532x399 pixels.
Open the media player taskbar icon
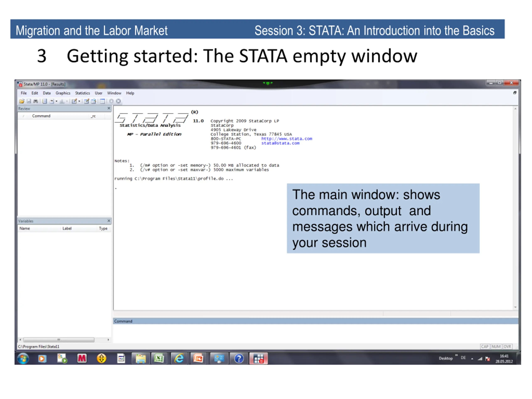click(42, 359)
